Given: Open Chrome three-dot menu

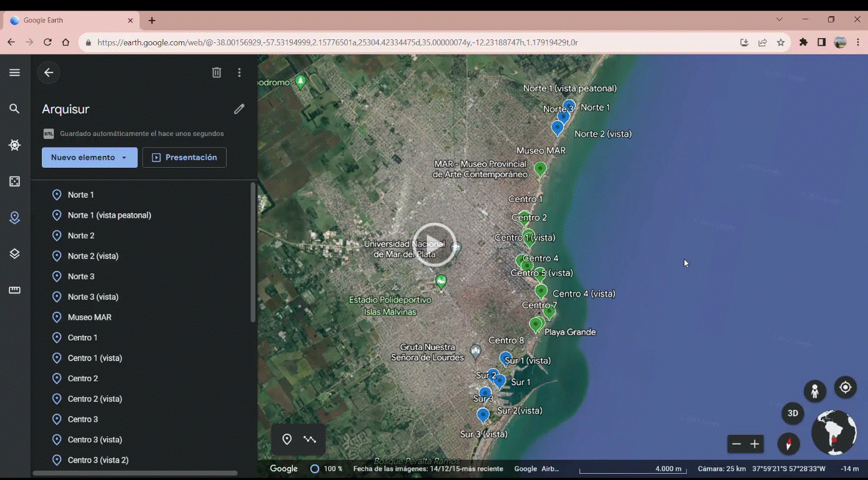Looking at the screenshot, I should coord(857,42).
